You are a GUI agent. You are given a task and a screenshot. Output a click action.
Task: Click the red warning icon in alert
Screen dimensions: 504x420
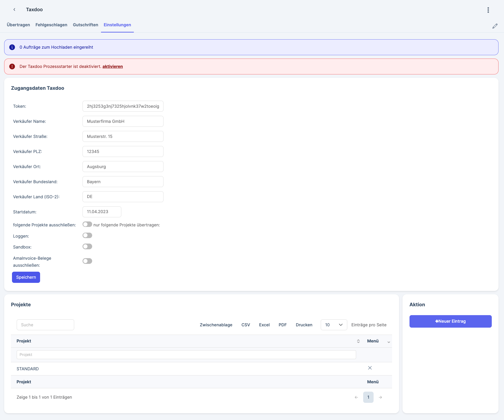click(12, 67)
